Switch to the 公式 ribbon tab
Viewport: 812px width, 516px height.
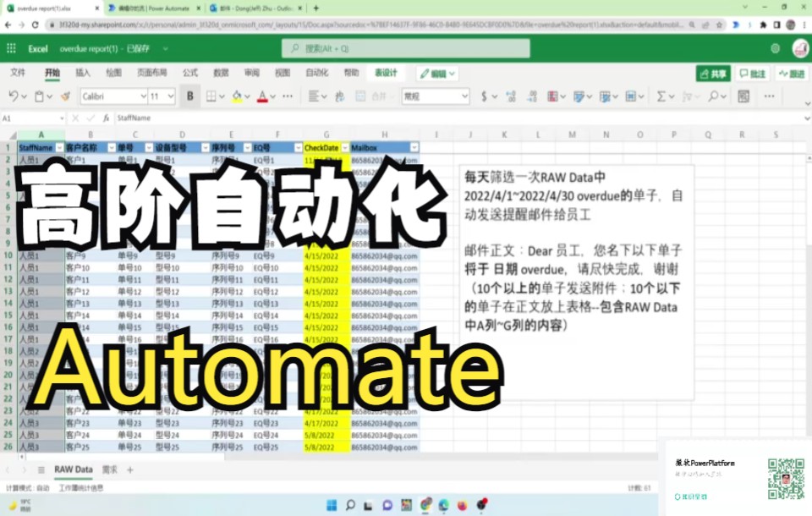[x=190, y=73]
